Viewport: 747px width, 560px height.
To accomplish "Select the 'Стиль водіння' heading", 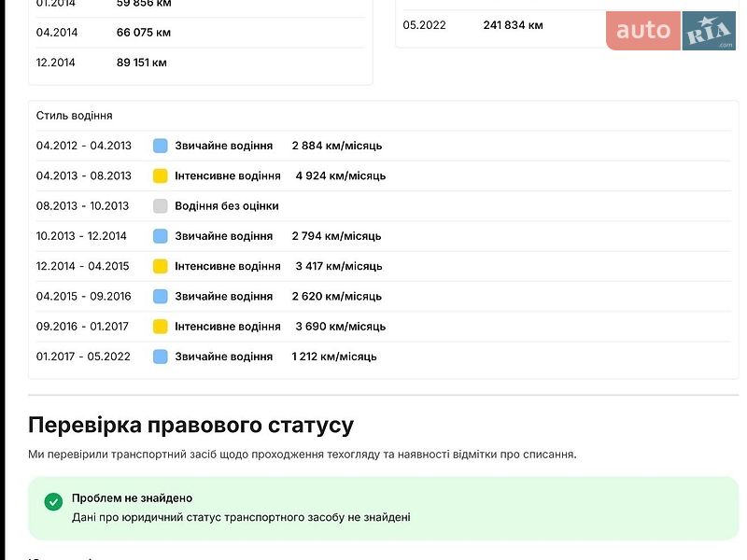I will [x=75, y=116].
